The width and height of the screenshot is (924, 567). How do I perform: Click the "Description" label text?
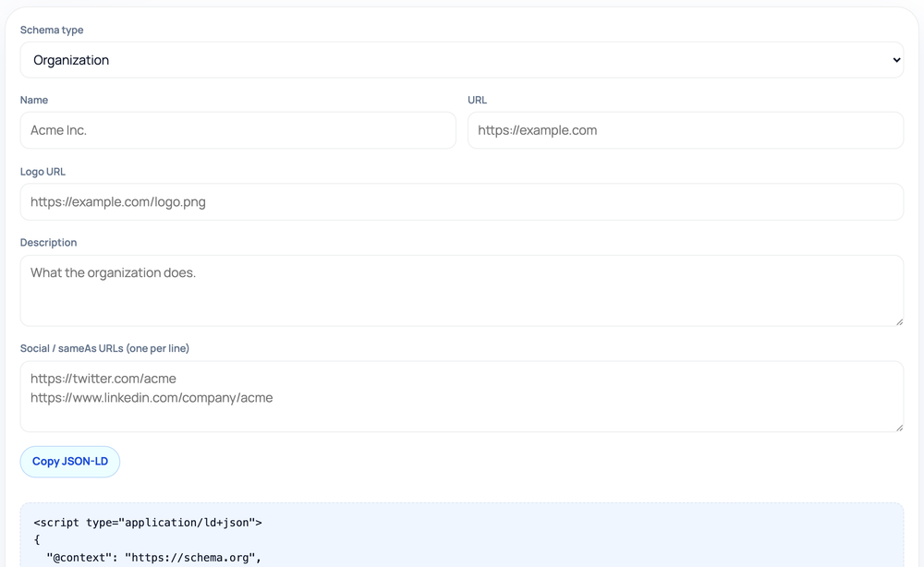[x=48, y=243]
